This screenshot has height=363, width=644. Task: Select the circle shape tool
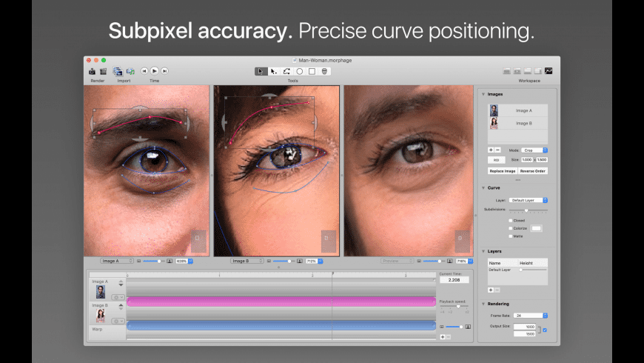tap(300, 72)
